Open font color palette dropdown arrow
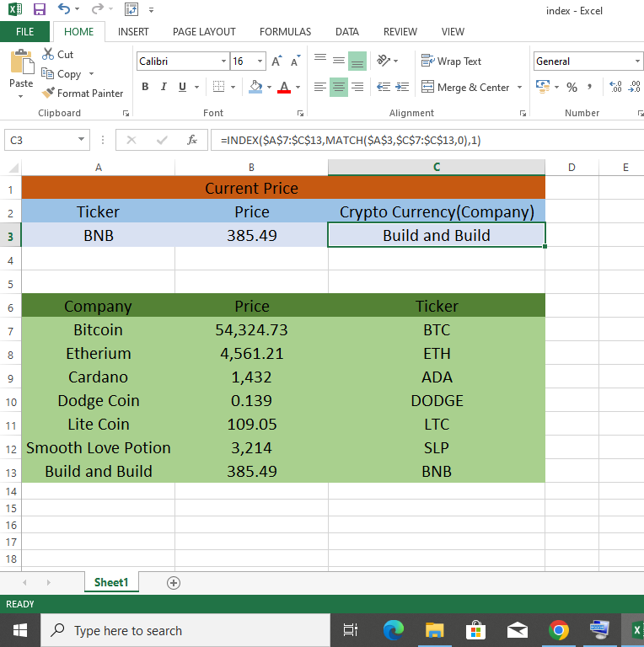 coord(298,87)
